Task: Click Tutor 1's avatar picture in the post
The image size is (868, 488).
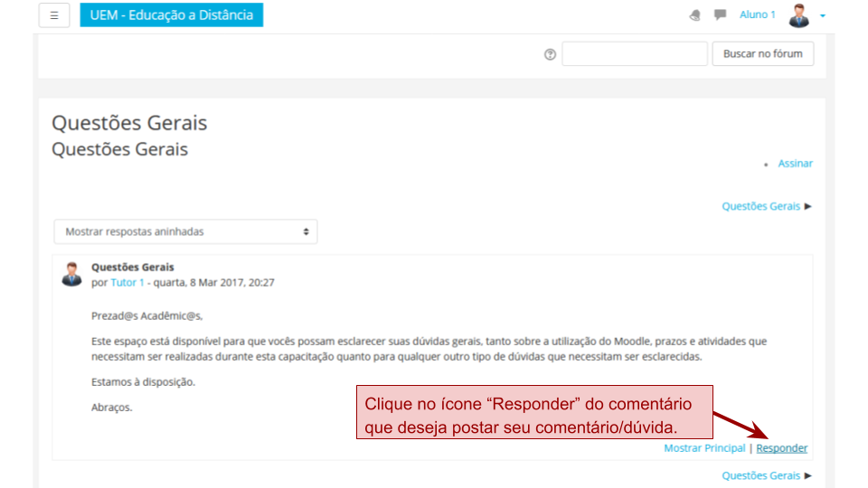Action: pyautogui.click(x=72, y=275)
